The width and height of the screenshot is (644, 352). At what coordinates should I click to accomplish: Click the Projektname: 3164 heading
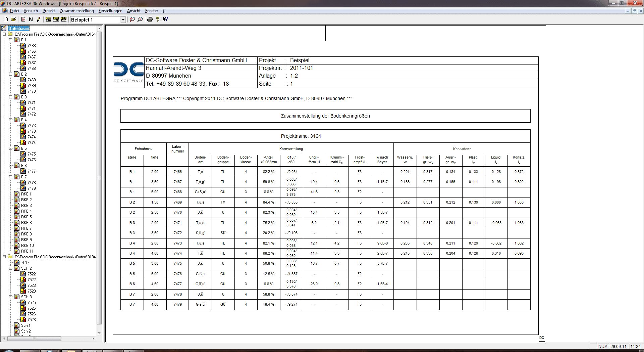tap(301, 136)
